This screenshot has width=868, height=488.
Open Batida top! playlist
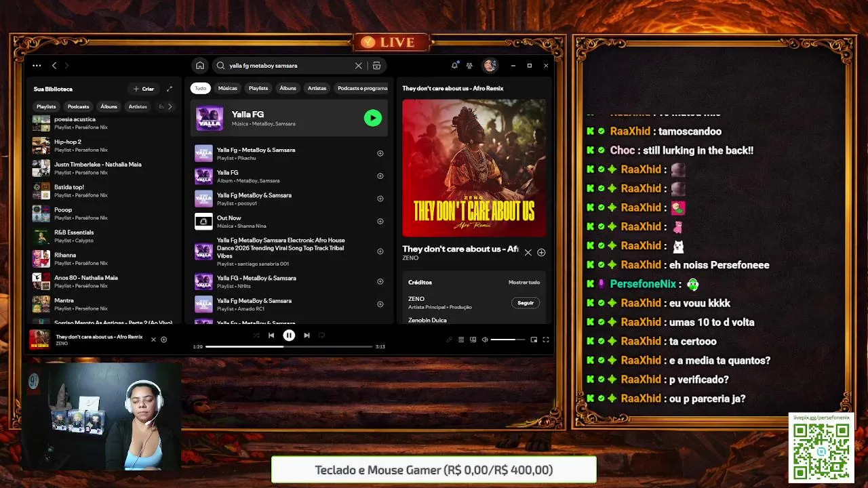coord(105,190)
